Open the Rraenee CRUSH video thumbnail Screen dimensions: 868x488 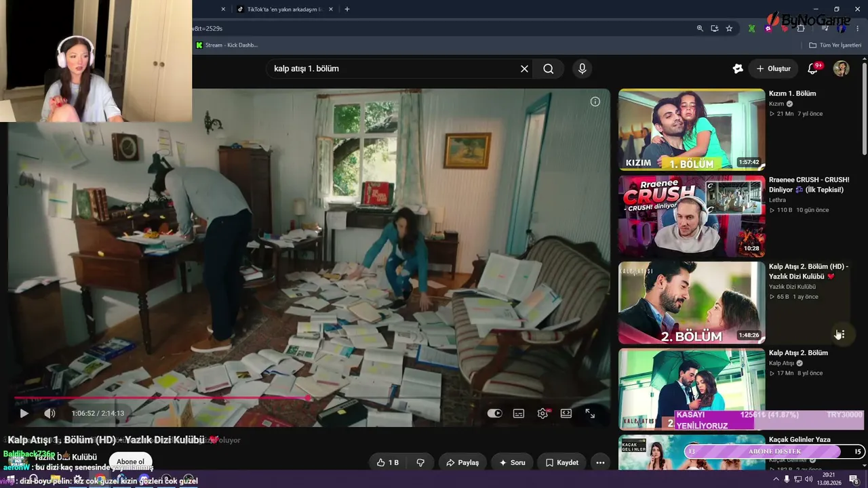[x=692, y=216]
